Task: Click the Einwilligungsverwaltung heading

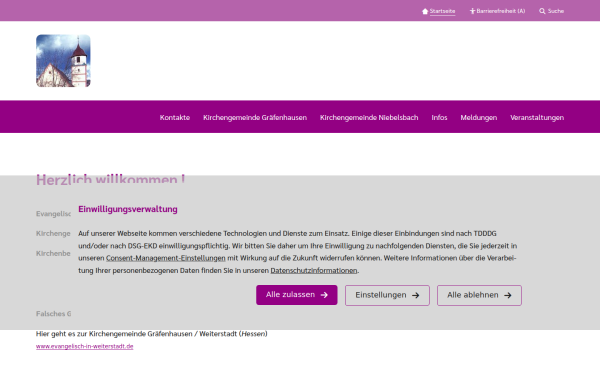Action: pyautogui.click(x=128, y=209)
